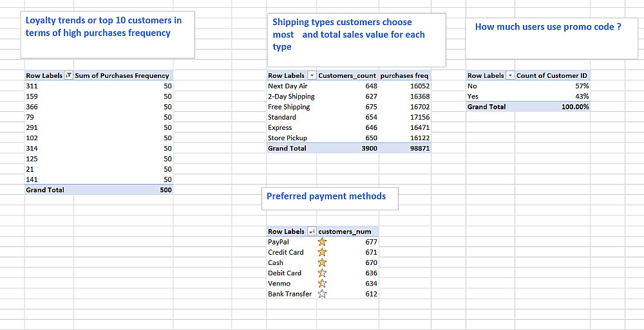644x330 pixels.
Task: Click the star icon beside PayPal
Action: pos(322,242)
